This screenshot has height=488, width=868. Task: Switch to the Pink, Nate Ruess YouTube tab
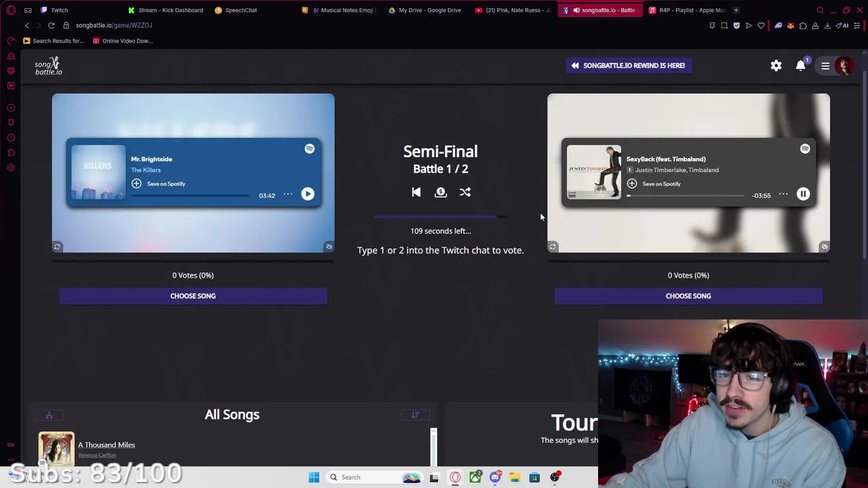click(513, 10)
